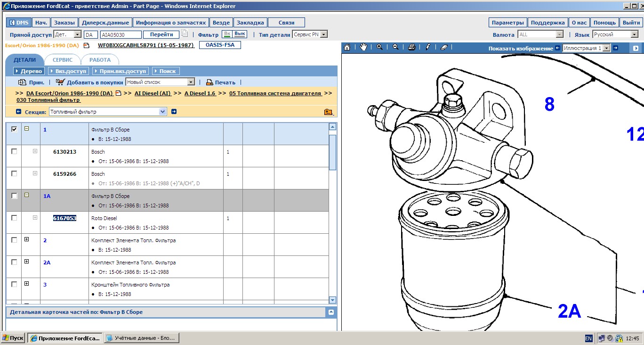Switch to the СЕРВИС tab
Screen dimensions: 644x345
(62, 60)
